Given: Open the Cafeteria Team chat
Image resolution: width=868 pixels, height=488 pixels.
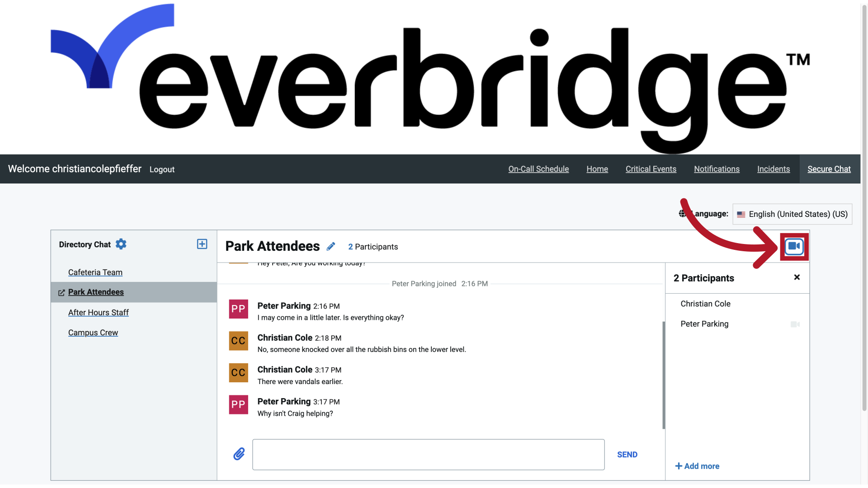Looking at the screenshot, I should (x=95, y=272).
